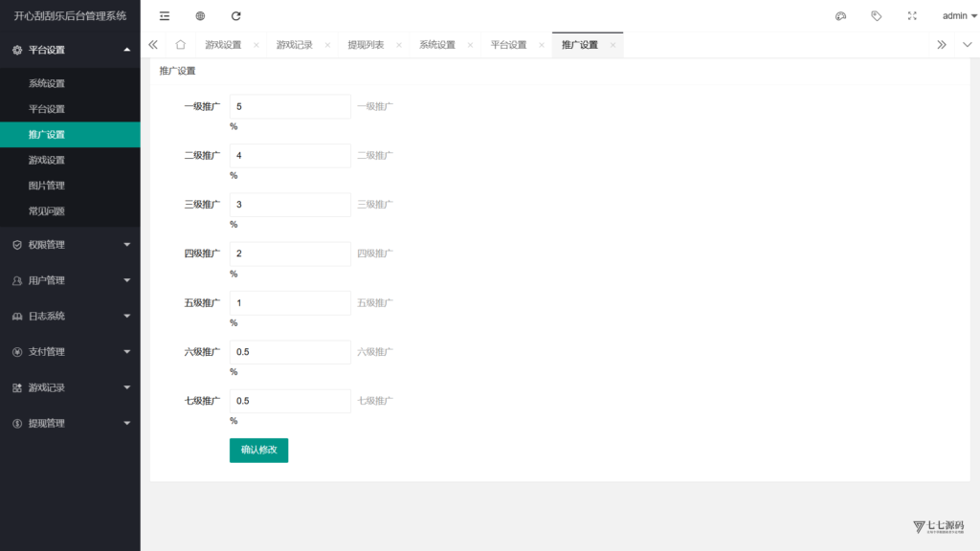Expand the 权限管理 sidebar menu

pyautogui.click(x=70, y=245)
